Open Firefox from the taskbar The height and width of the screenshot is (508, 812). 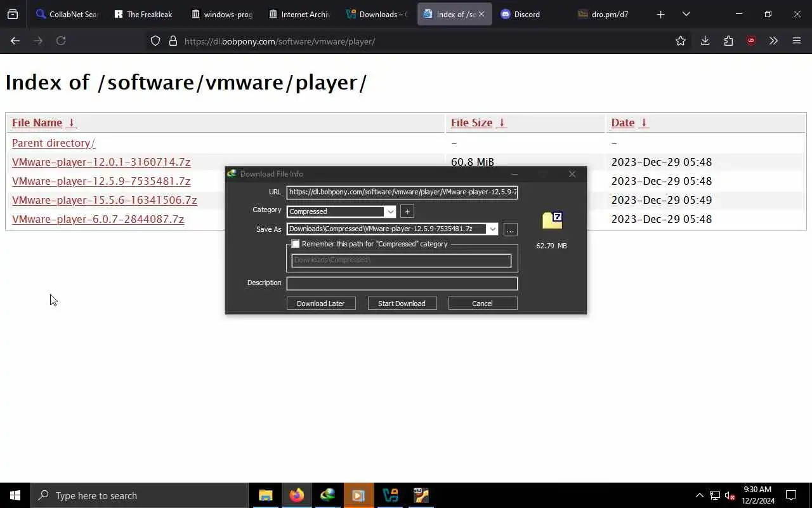tap(296, 495)
